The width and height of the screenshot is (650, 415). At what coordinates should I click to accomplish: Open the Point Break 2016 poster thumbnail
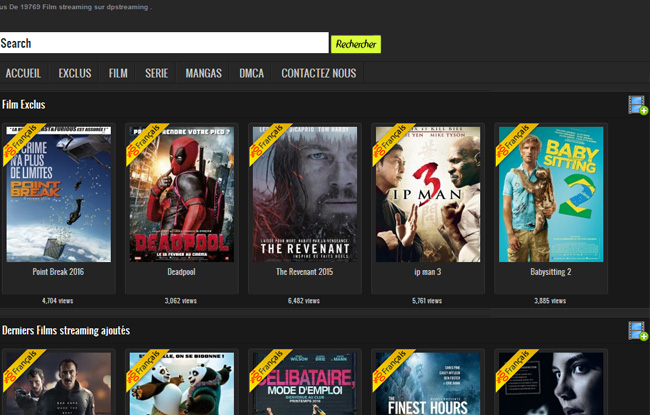click(x=58, y=194)
